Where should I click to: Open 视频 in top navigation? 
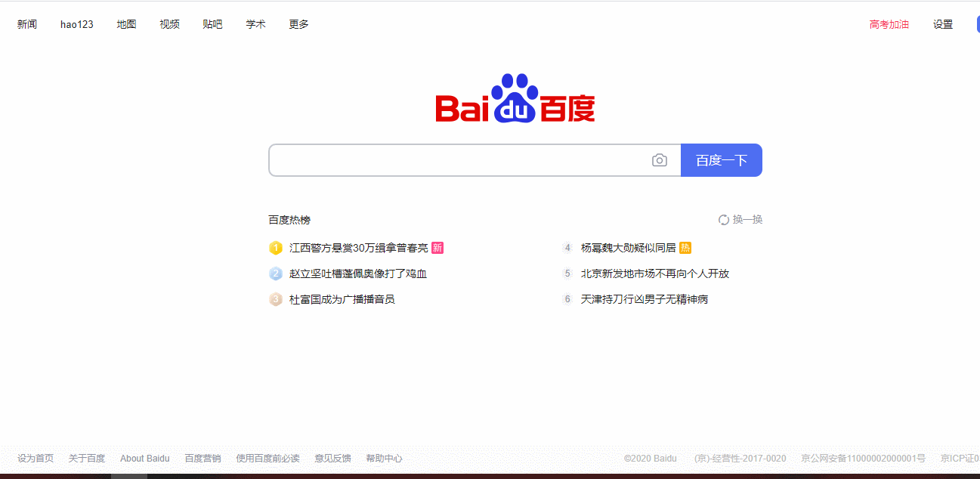(169, 24)
